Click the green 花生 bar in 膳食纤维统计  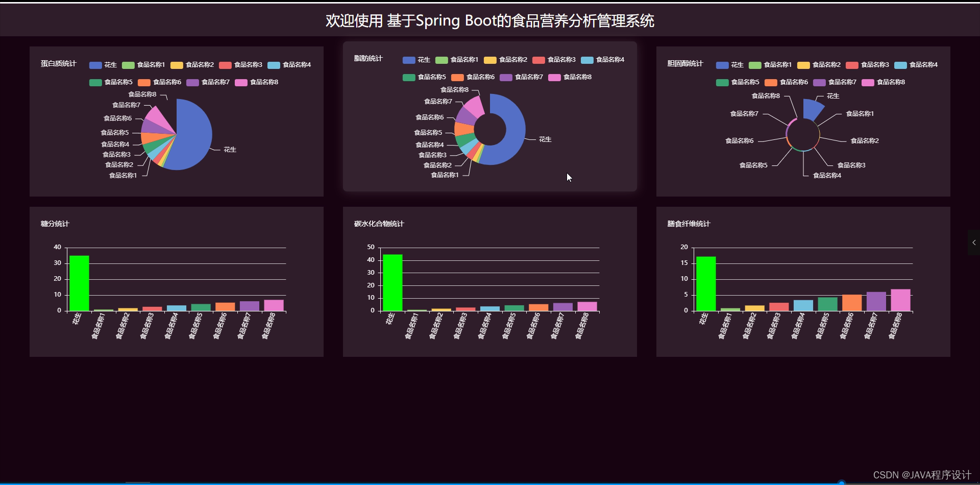coord(706,283)
